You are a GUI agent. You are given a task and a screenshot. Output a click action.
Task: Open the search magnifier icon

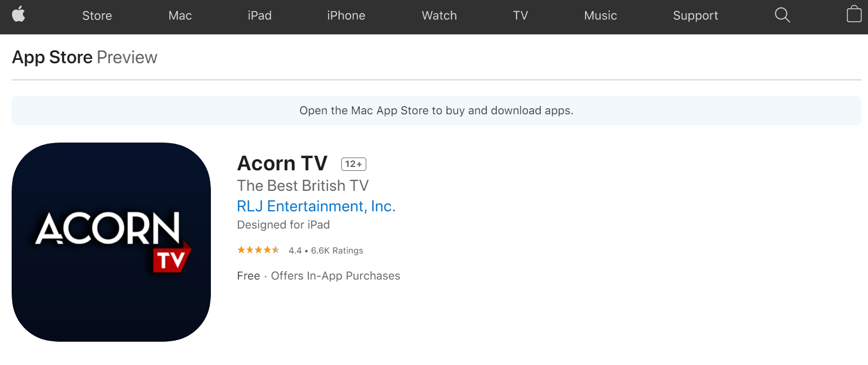(x=782, y=15)
